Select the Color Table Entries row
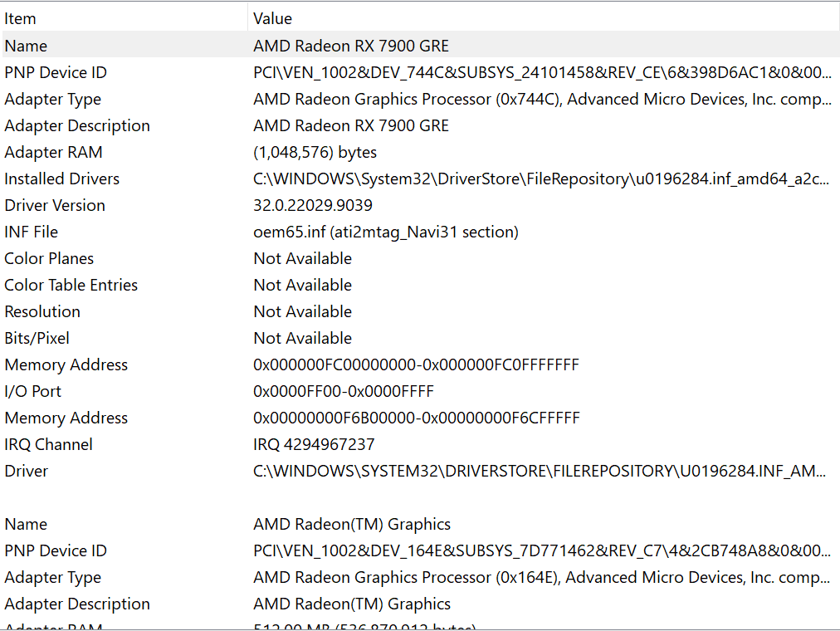 click(x=71, y=285)
